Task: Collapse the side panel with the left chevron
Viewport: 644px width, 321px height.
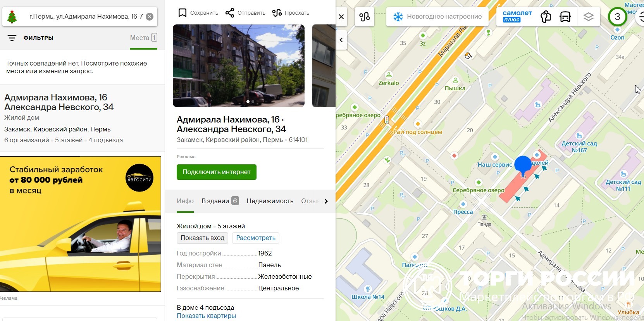Action: [341, 40]
